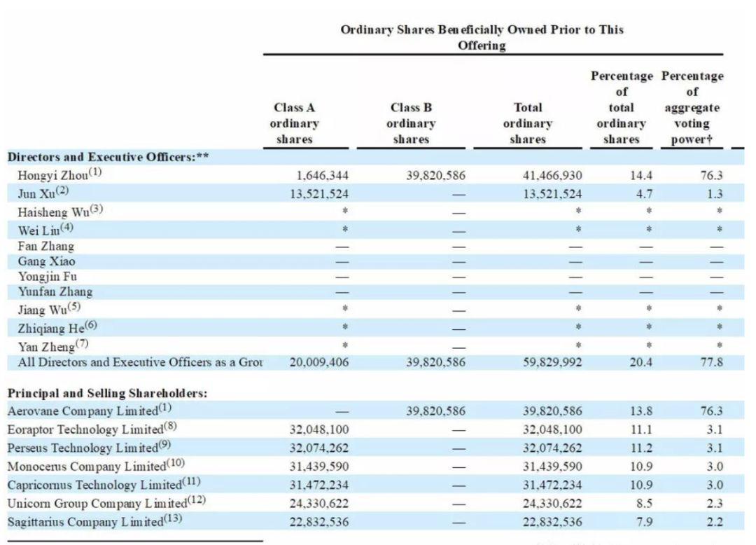Click Percentage of aggregate voting power header
This screenshot has height=545, width=756.
692,107
